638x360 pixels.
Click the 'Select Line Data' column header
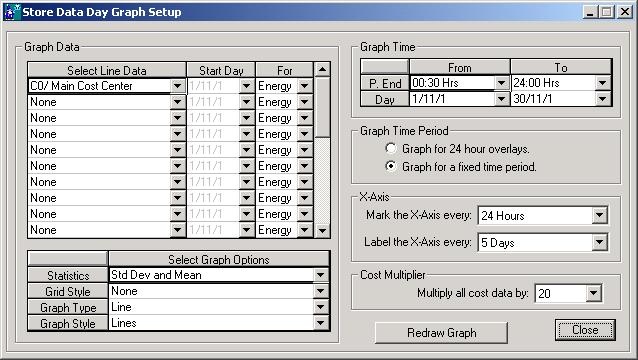click(x=107, y=70)
